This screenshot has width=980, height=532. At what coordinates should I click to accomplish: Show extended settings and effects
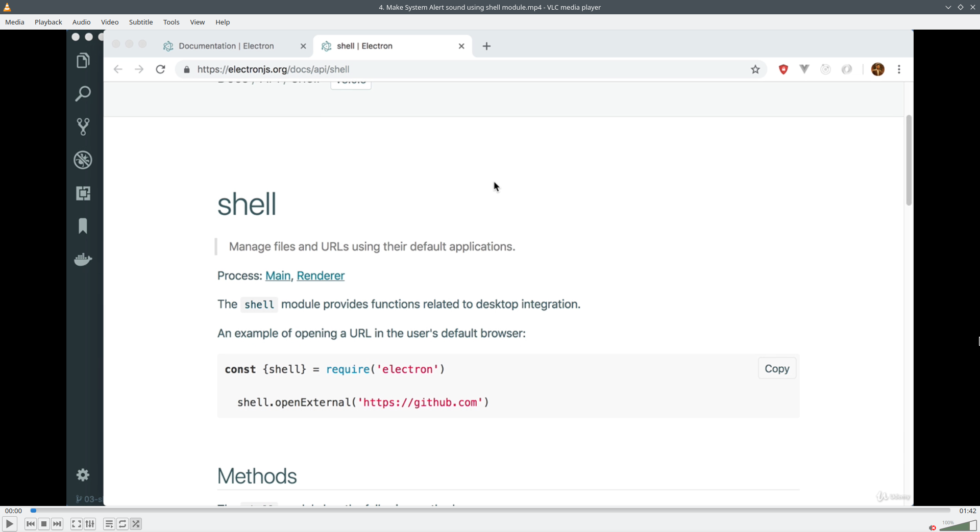[90, 524]
